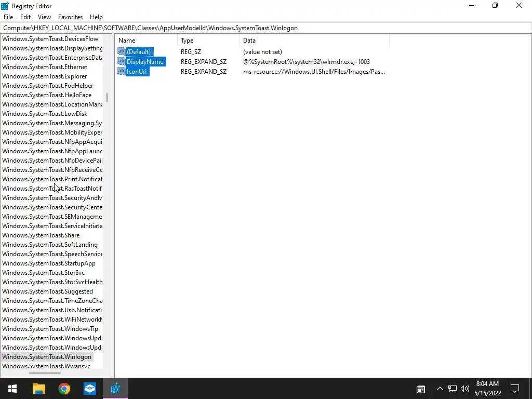Open the Help menu

point(96,17)
